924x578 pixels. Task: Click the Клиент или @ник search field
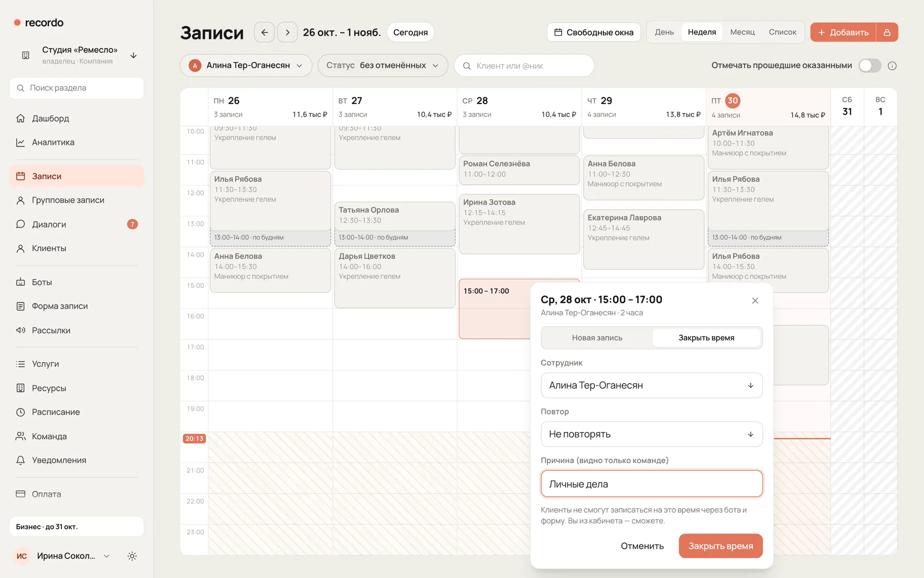click(524, 66)
